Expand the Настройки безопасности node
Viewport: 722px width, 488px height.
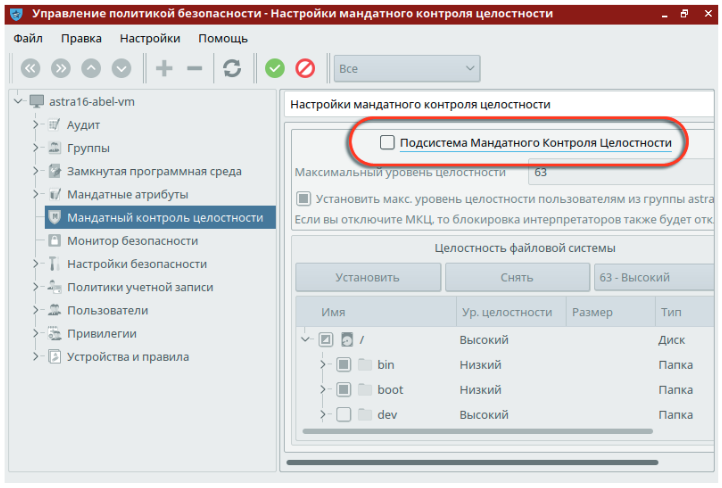35,263
